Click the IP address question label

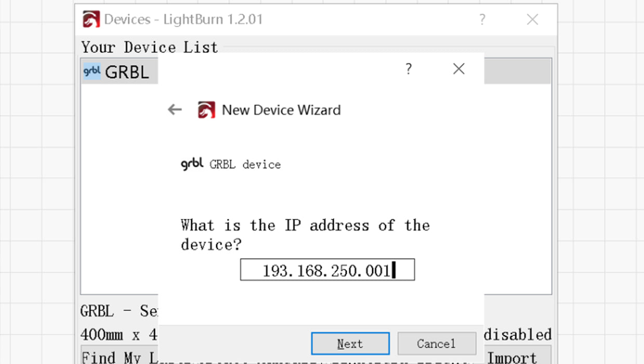coord(305,235)
